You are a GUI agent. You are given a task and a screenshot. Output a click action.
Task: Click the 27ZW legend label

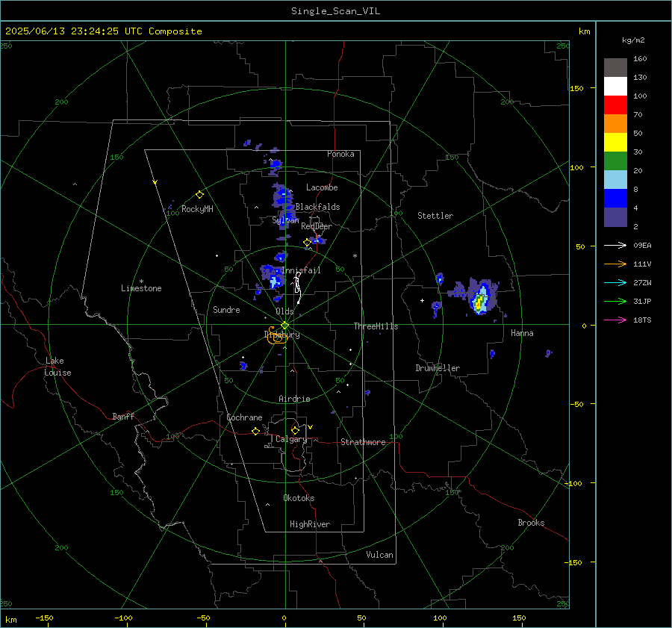pos(642,282)
